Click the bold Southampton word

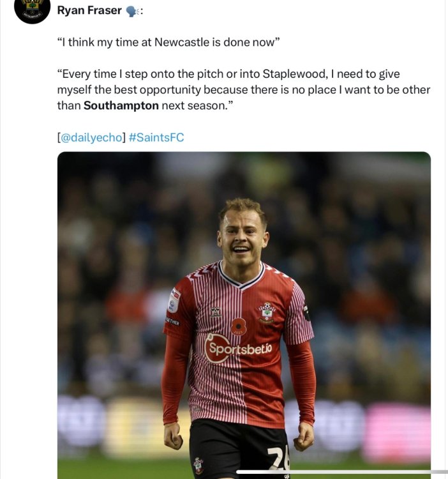(121, 105)
